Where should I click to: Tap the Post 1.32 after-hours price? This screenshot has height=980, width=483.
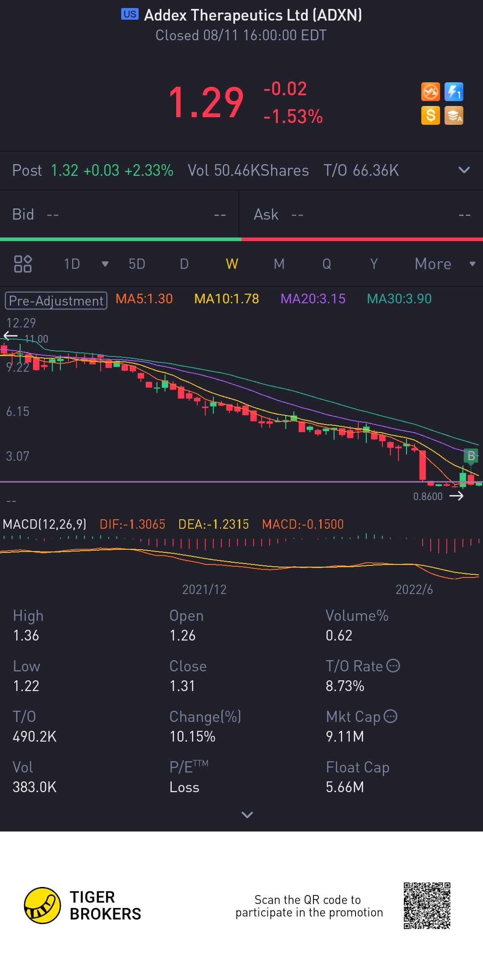[93, 170]
